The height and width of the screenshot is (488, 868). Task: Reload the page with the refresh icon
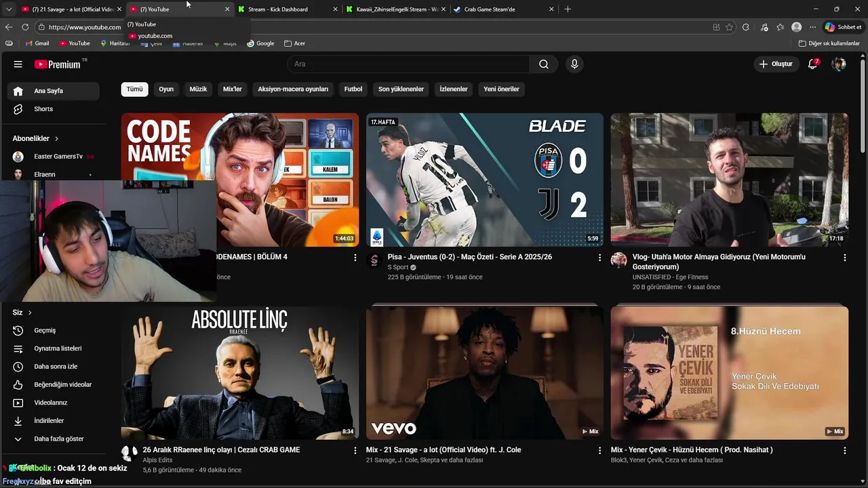point(25,27)
